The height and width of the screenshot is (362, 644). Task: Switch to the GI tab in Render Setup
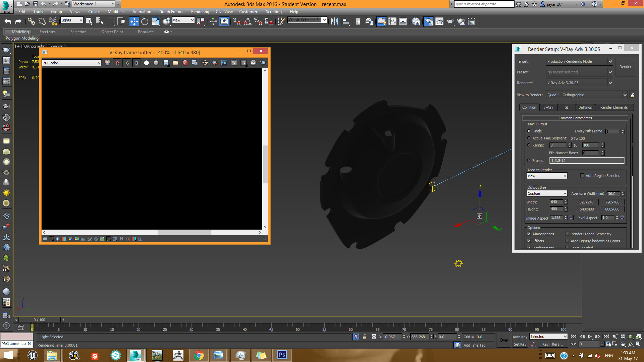pyautogui.click(x=566, y=107)
